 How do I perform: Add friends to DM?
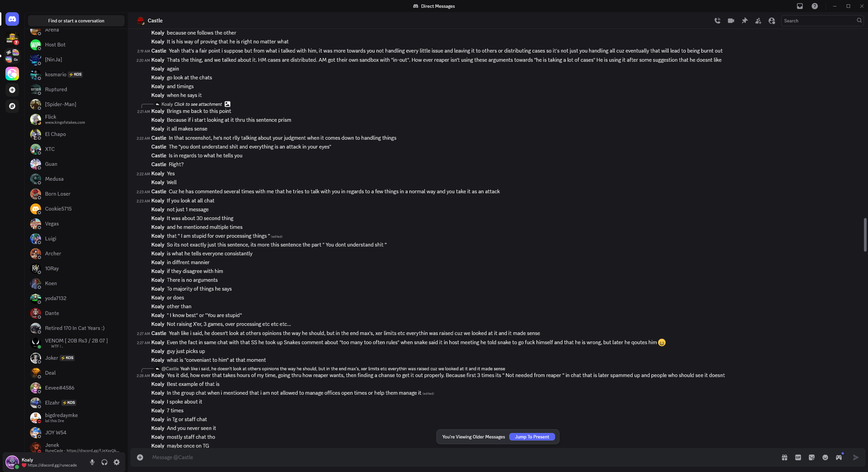[x=758, y=21]
